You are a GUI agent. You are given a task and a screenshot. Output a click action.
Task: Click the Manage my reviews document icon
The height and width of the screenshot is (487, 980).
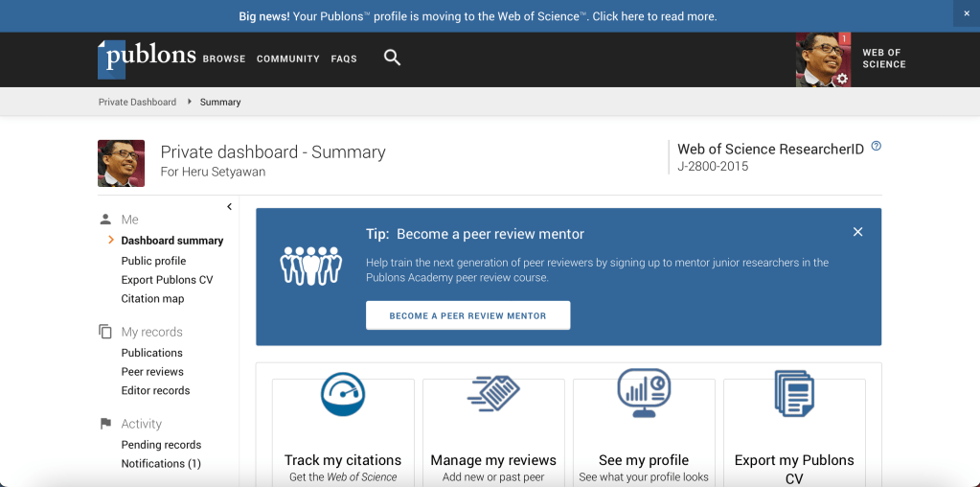pos(493,393)
